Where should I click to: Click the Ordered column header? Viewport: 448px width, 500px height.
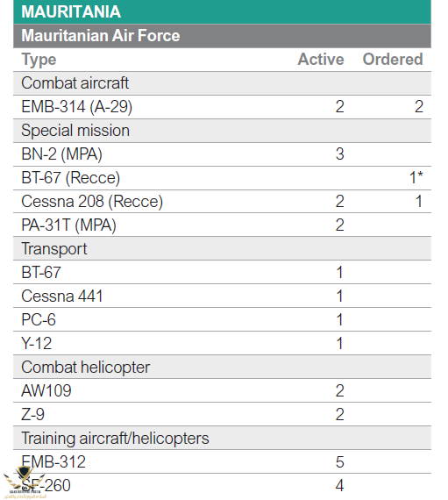[x=393, y=60]
